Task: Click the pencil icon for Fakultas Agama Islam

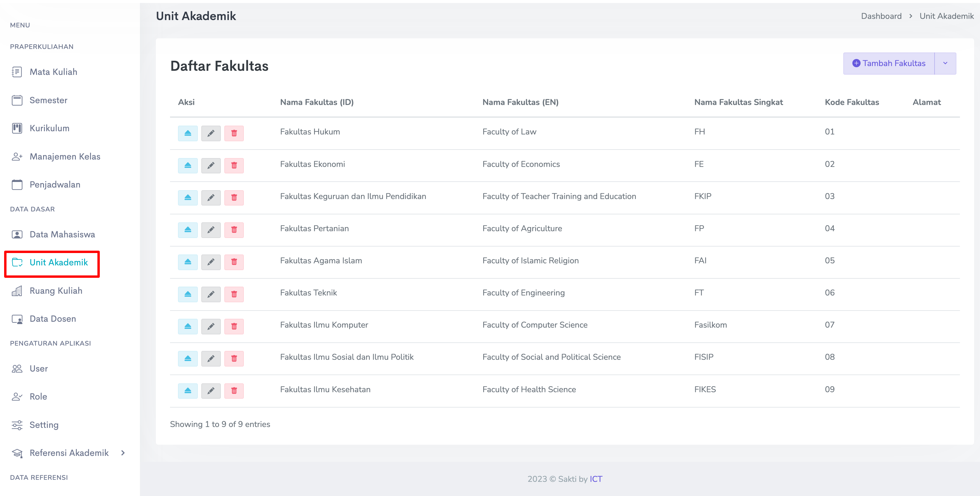Action: pos(211,262)
